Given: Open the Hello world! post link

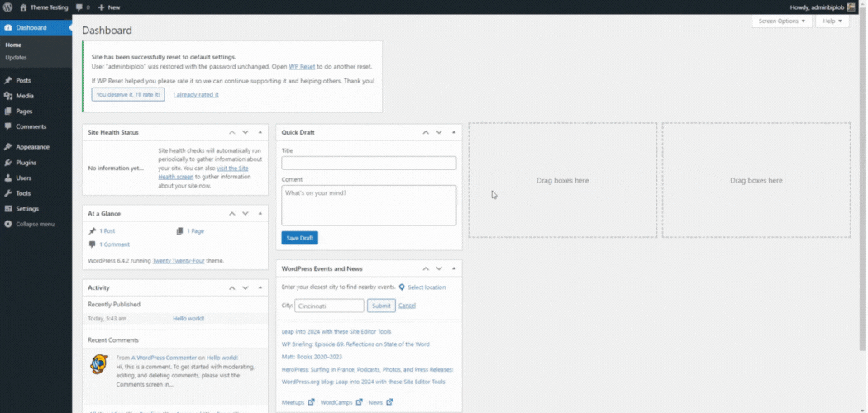Looking at the screenshot, I should (x=188, y=319).
